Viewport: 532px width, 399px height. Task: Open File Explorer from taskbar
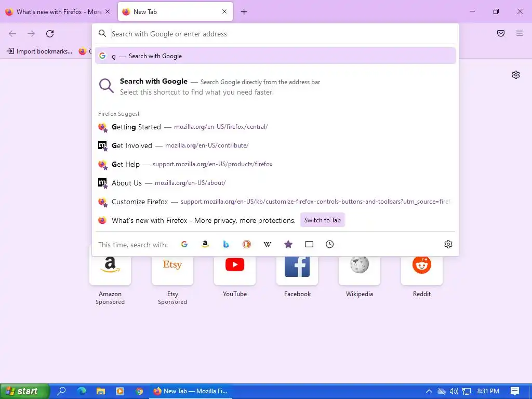click(x=101, y=391)
